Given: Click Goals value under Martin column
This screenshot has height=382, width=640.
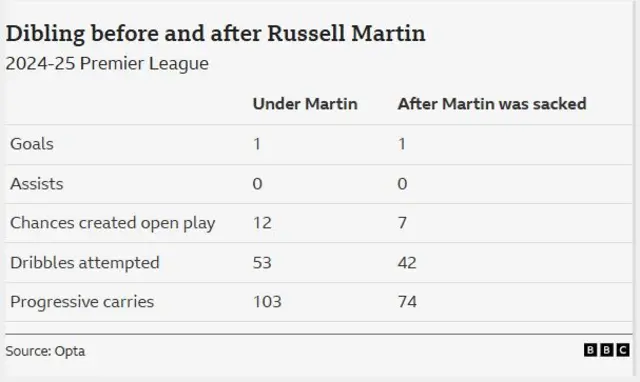Looking at the screenshot, I should click(257, 144).
